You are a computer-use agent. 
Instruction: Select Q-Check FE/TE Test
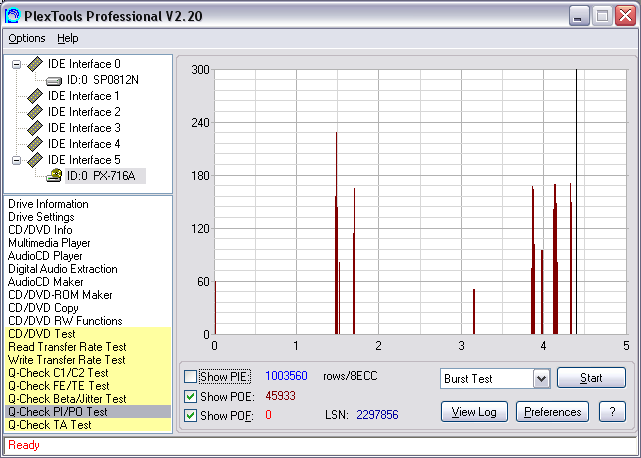click(88, 386)
